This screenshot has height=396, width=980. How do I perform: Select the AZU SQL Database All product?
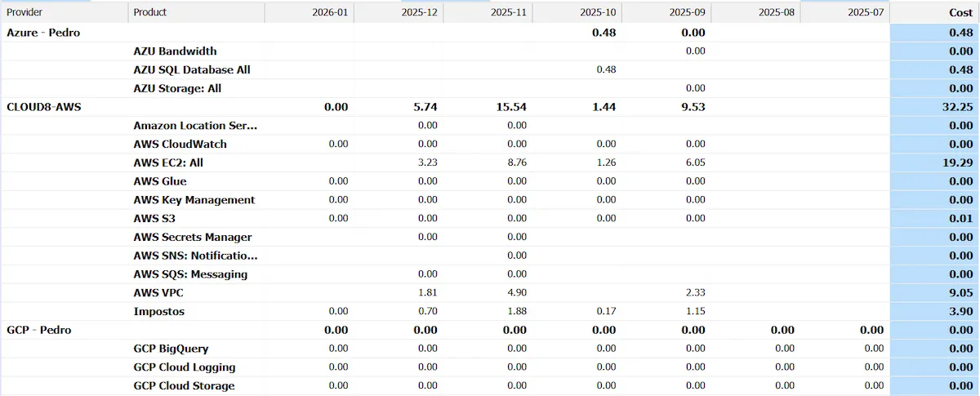[192, 69]
